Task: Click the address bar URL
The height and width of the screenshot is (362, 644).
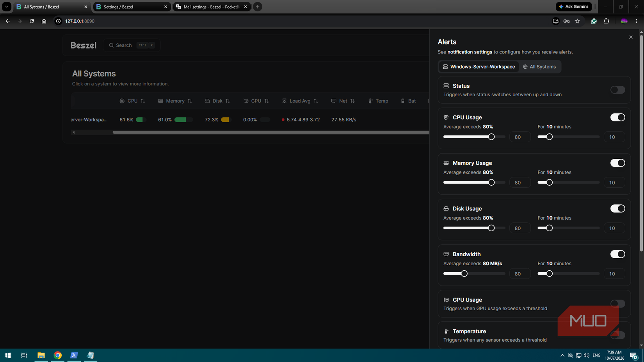Action: pyautogui.click(x=80, y=21)
